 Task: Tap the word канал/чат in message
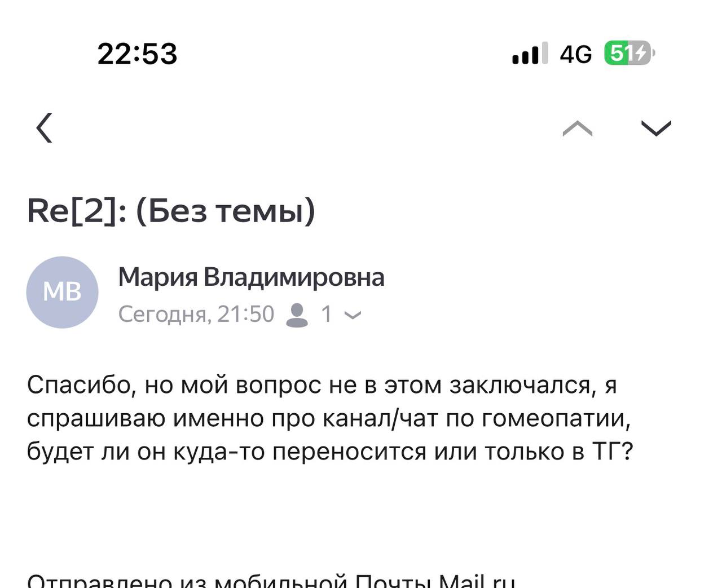380,418
